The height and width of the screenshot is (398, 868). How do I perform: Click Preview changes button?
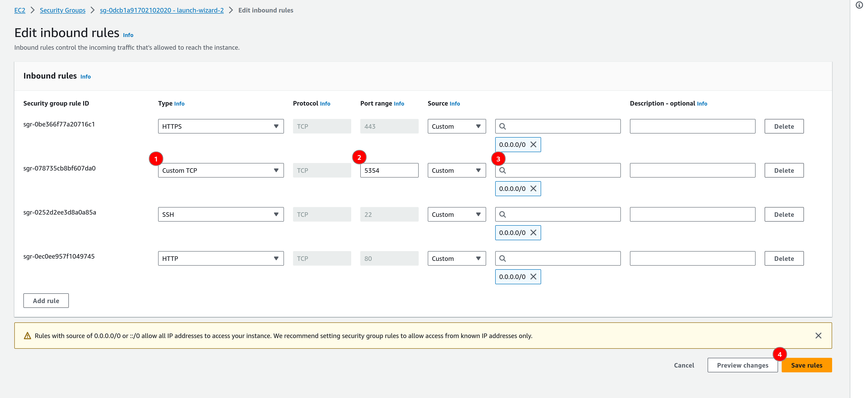click(742, 365)
